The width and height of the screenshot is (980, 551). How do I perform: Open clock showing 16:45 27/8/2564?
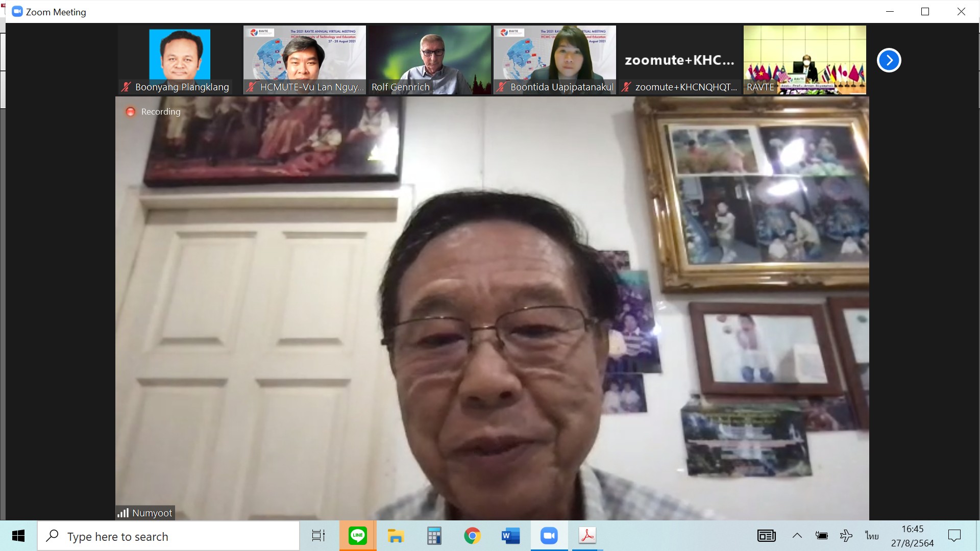(x=913, y=536)
